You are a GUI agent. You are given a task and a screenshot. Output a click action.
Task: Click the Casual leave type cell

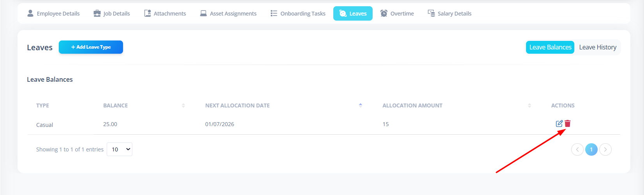click(44, 125)
